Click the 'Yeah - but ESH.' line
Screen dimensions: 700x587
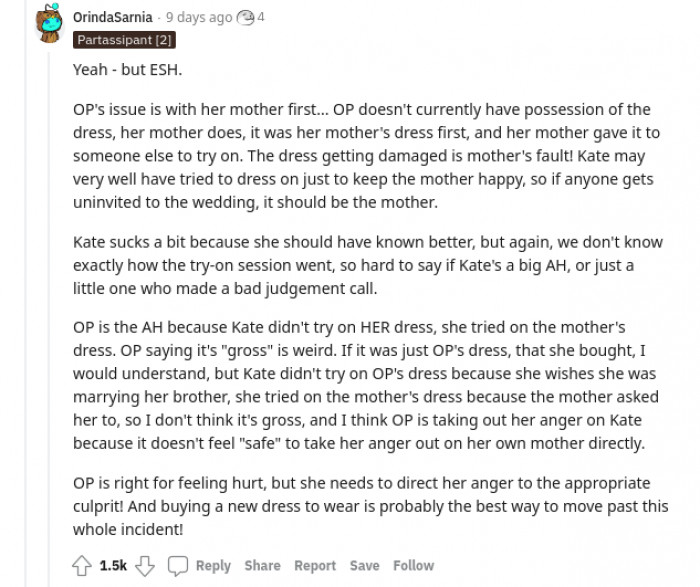[127, 71]
